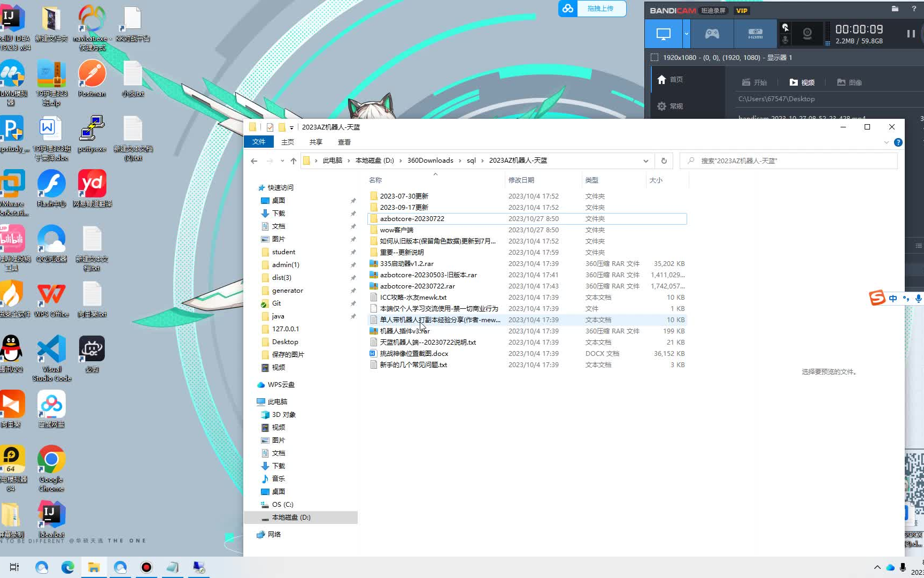Open 网易有道翻译 desktop icon

point(92,189)
